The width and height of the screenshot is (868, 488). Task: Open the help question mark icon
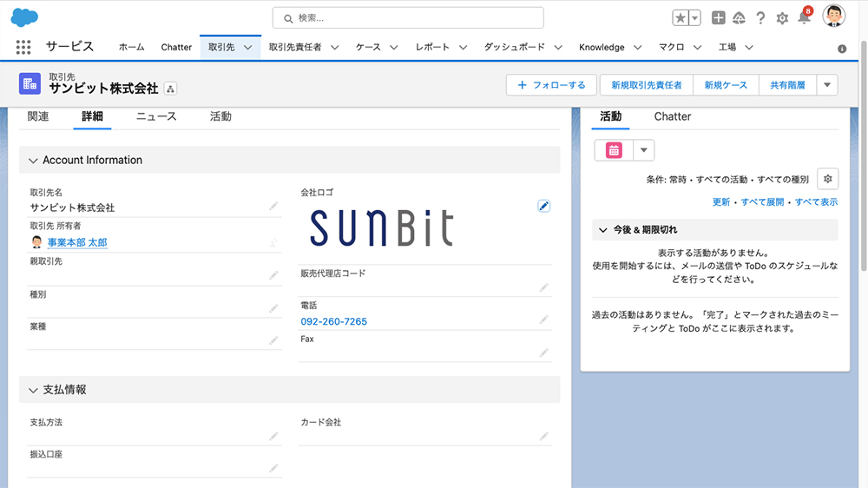click(760, 18)
